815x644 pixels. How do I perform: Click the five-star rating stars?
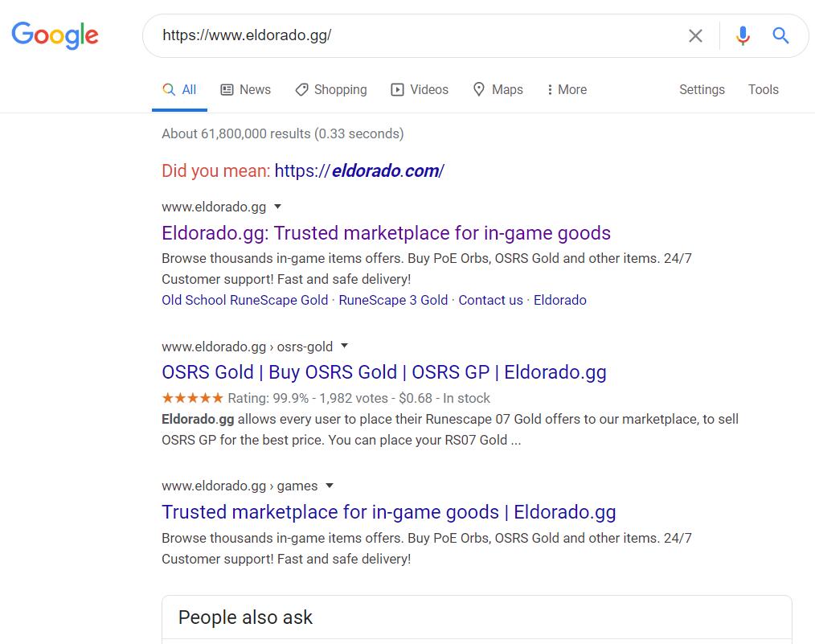click(x=192, y=398)
